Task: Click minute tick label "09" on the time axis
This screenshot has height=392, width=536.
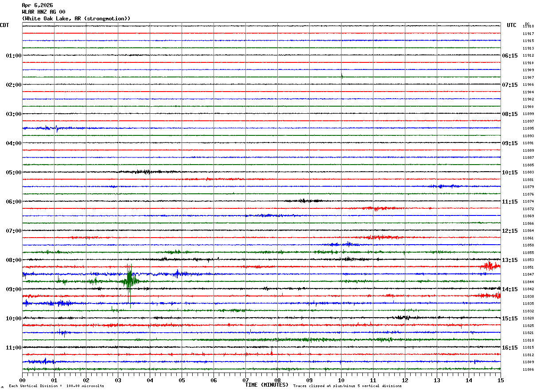Action: pos(309,380)
